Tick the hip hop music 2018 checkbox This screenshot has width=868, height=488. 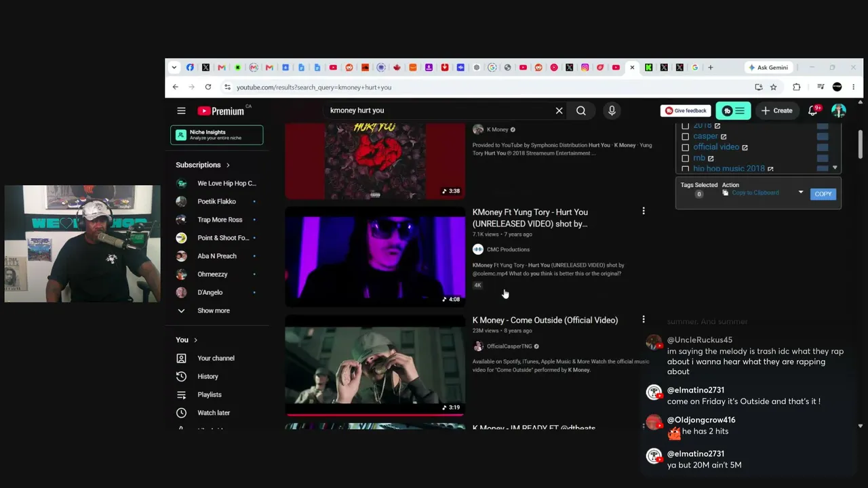[685, 169]
